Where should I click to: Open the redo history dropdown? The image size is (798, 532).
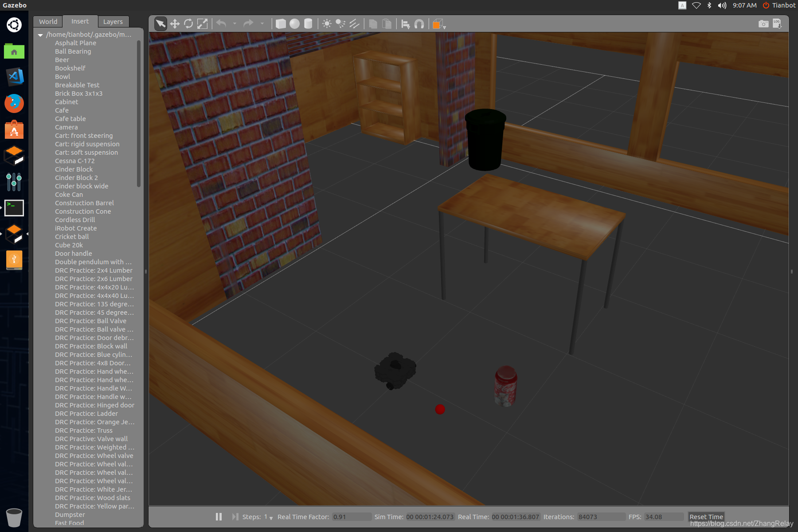coord(262,23)
